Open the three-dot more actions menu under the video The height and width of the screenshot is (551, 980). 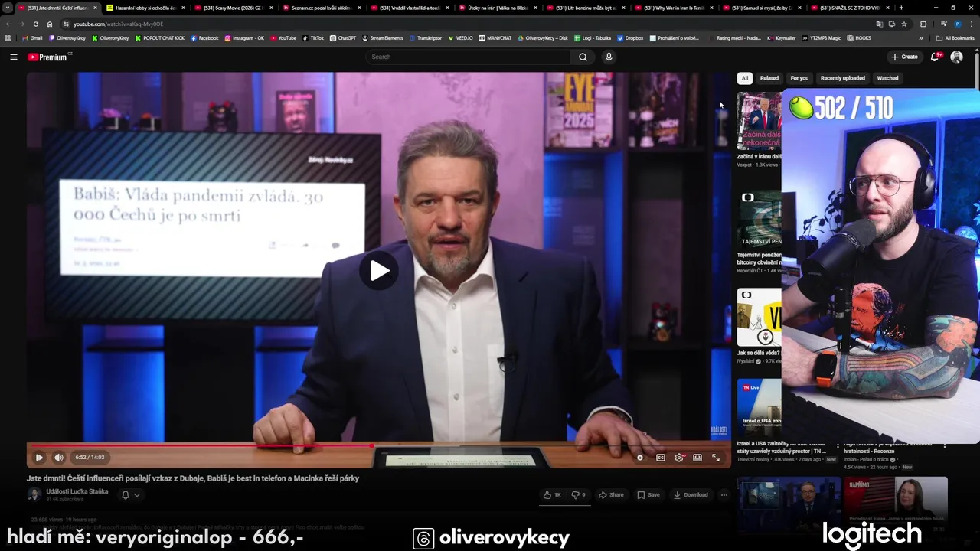724,495
